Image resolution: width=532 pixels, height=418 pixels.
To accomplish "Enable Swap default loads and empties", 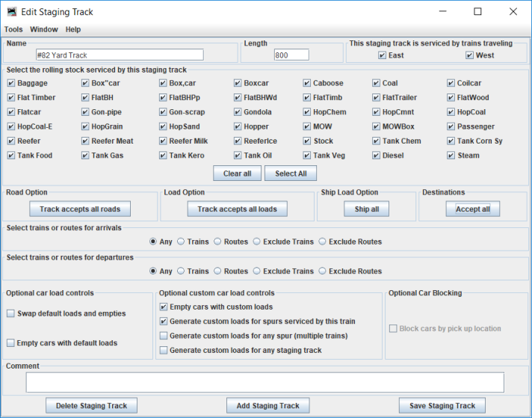I will (11, 313).
